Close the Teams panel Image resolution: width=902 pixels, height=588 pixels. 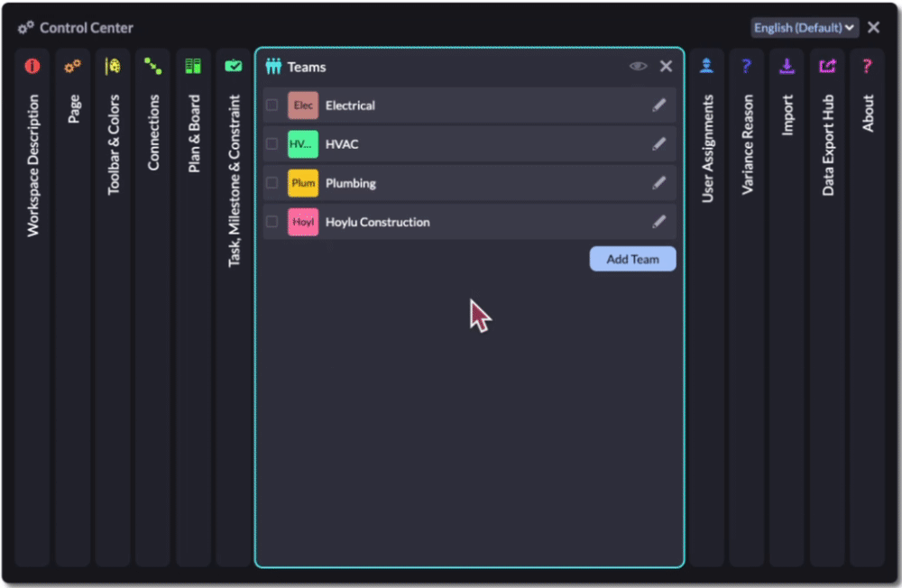click(667, 67)
